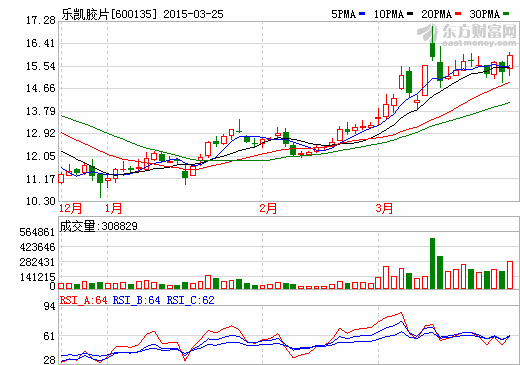Click the 141215 volume axis label
This screenshot has width=520, height=365.
[x=37, y=277]
